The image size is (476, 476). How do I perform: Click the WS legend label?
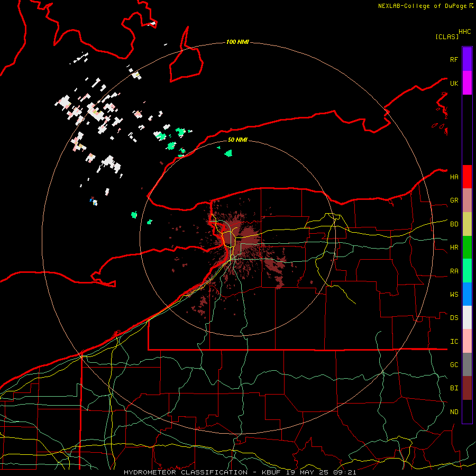click(454, 295)
